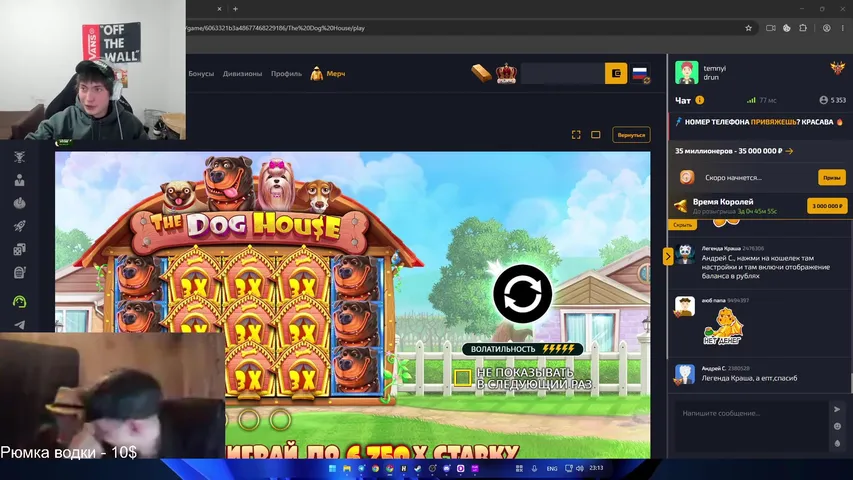Open Discord from the taskbar

447,469
